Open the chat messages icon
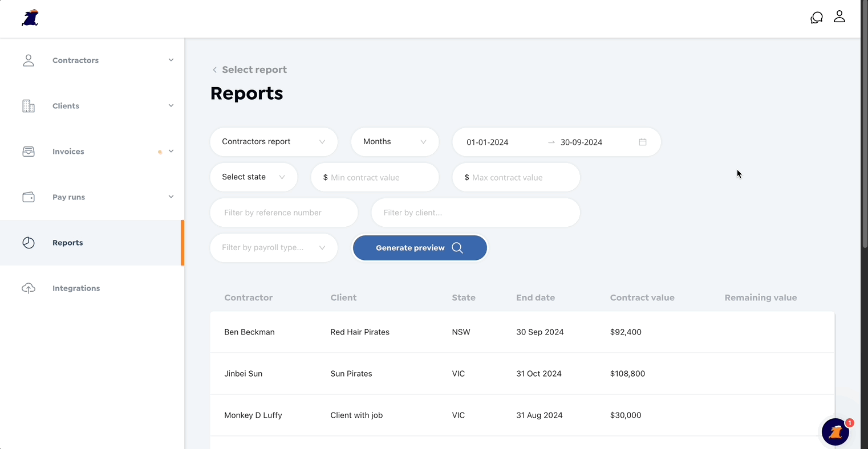 817,18
